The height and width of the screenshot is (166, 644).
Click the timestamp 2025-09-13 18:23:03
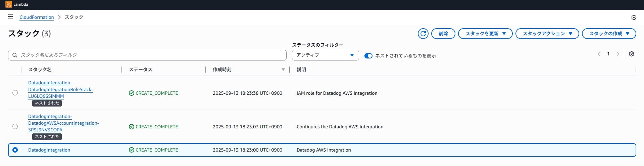point(247,127)
